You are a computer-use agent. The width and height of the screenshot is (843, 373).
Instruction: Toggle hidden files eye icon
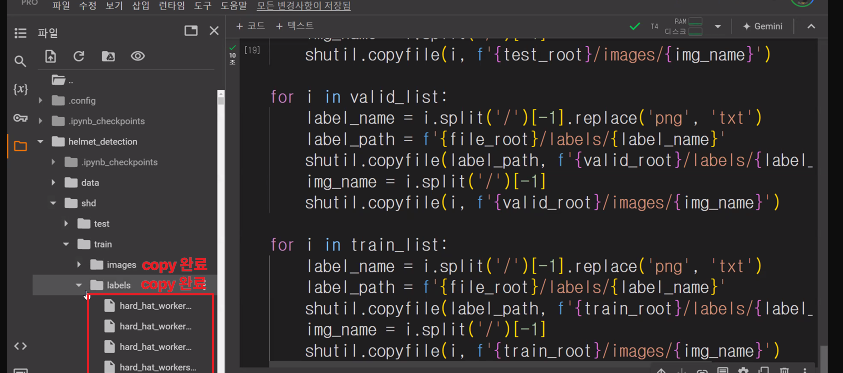138,56
